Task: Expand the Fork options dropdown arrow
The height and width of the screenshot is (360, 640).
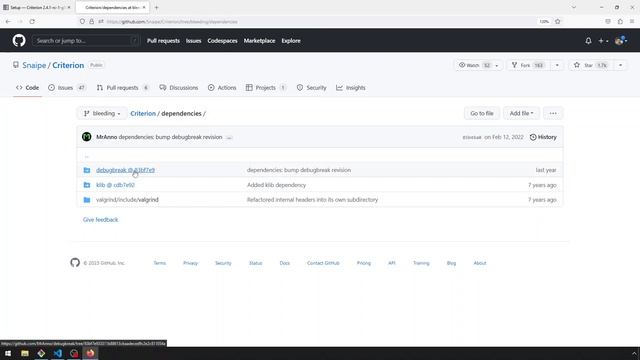Action: pos(557,65)
